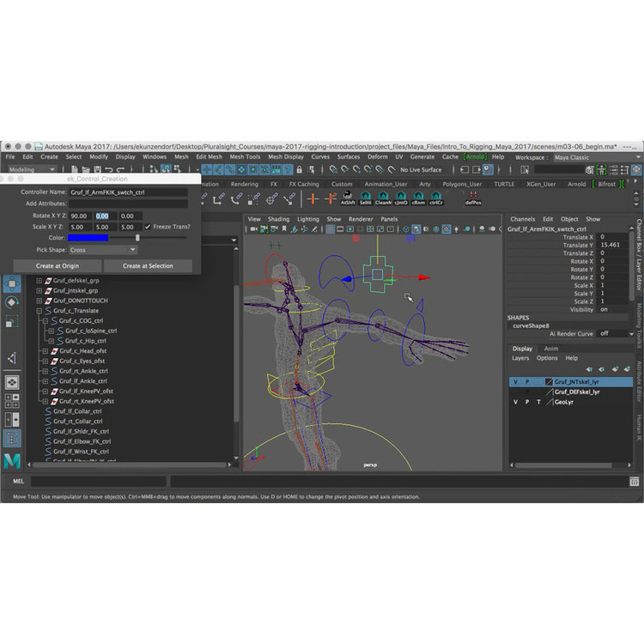Switch to the Anim tab in layer editor
The image size is (644, 644).
click(551, 349)
